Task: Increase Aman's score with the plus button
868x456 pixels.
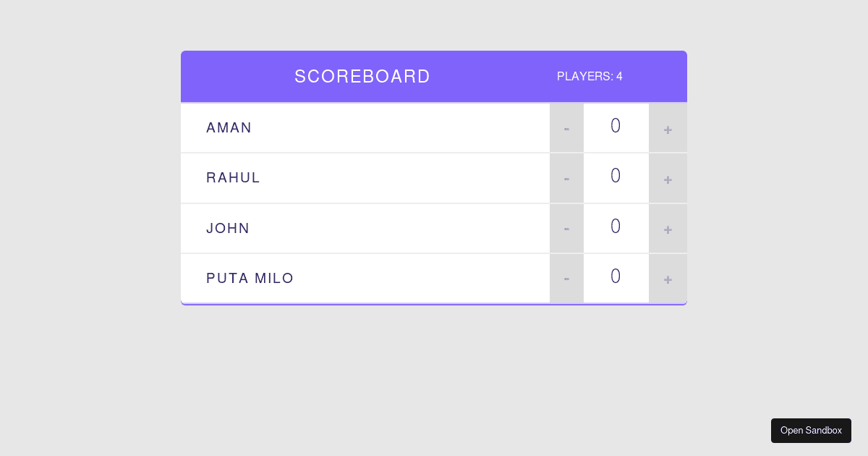Action: [668, 128]
